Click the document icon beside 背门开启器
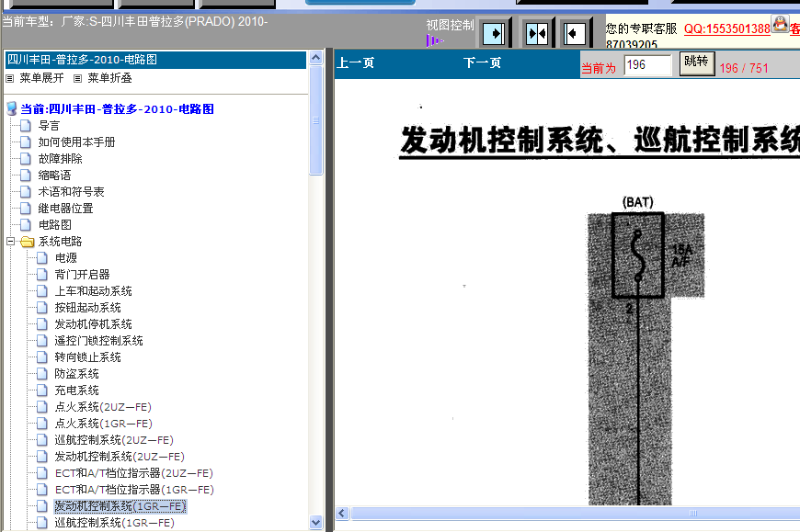The image size is (800, 532). (42, 275)
